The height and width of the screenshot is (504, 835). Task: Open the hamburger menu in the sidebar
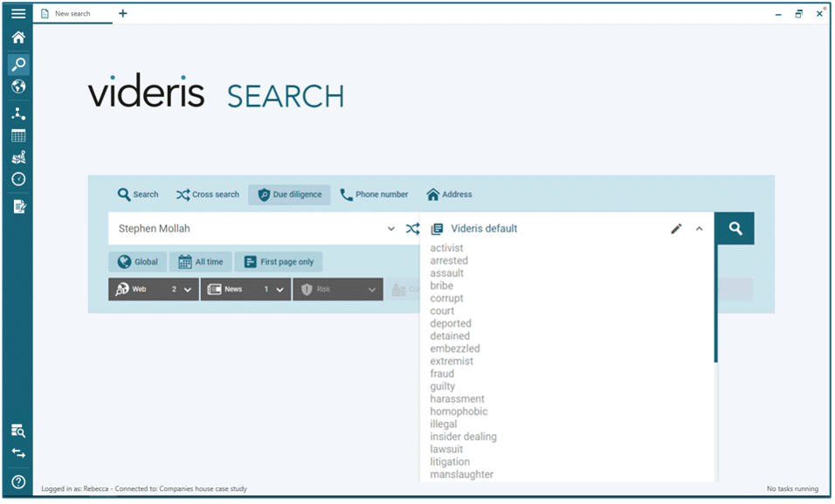18,13
